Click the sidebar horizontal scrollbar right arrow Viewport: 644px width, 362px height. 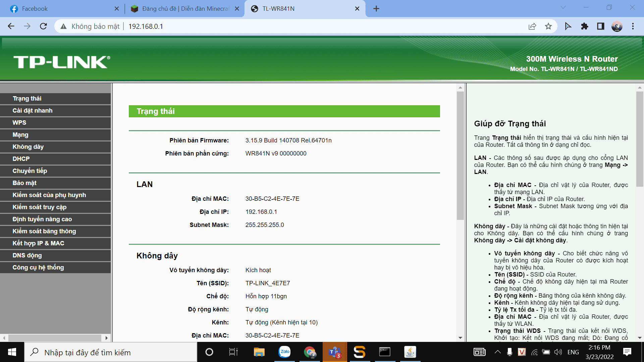(106, 338)
